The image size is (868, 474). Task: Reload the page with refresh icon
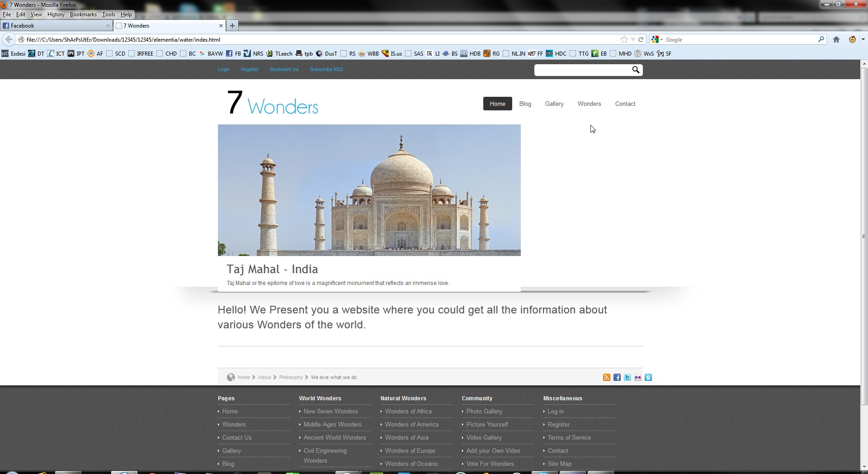point(641,39)
